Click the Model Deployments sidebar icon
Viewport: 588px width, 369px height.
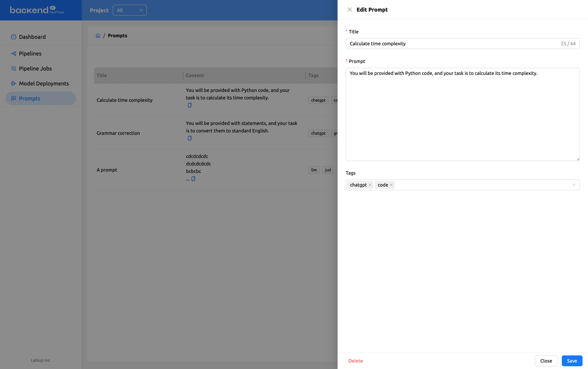coord(14,83)
